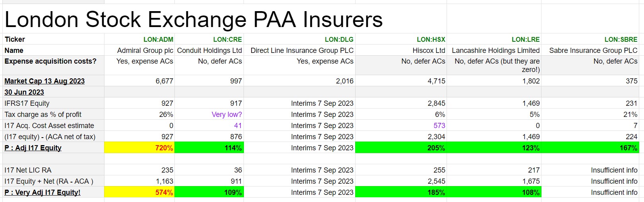
Task: Select the yellow 574% cell
Action: tap(139, 192)
